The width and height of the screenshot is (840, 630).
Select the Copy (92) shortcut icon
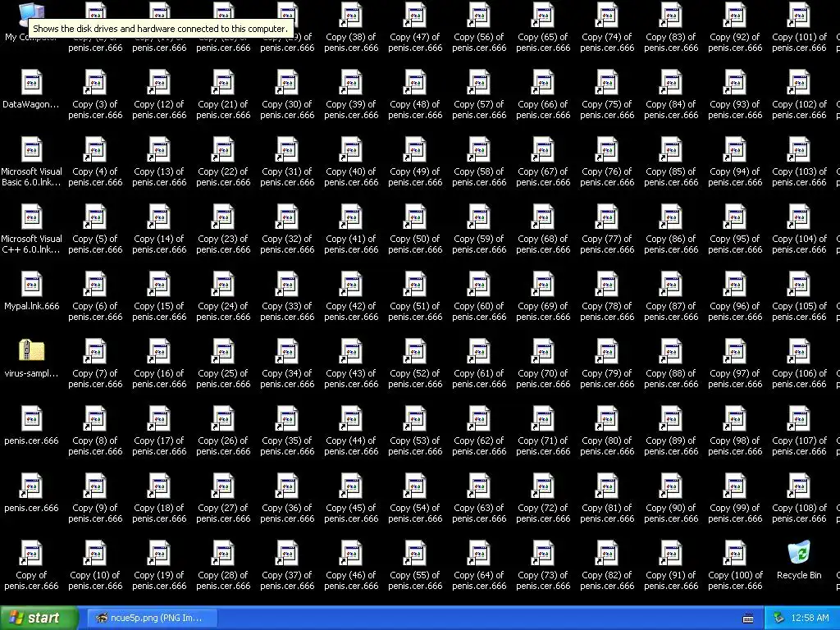[735, 16]
